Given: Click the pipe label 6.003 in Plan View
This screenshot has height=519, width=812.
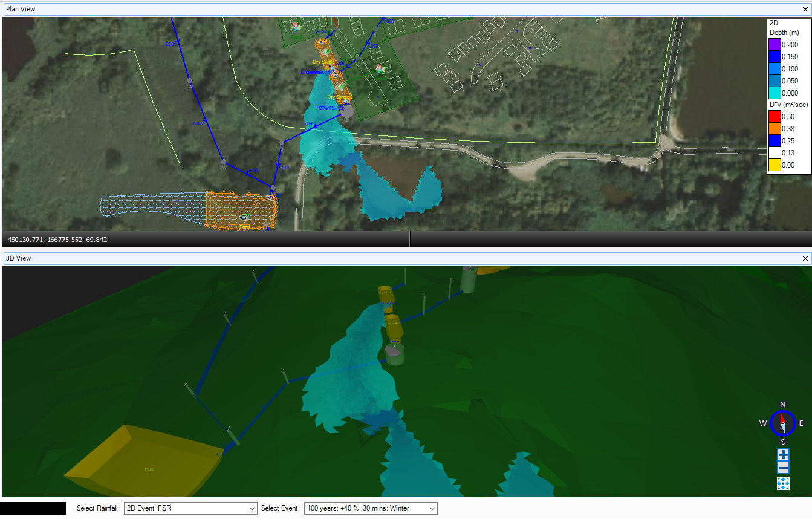Looking at the screenshot, I should point(254,171).
